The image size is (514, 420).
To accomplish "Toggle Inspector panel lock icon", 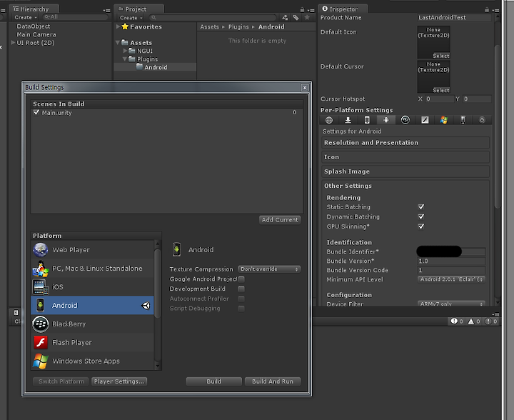I will pos(487,9).
